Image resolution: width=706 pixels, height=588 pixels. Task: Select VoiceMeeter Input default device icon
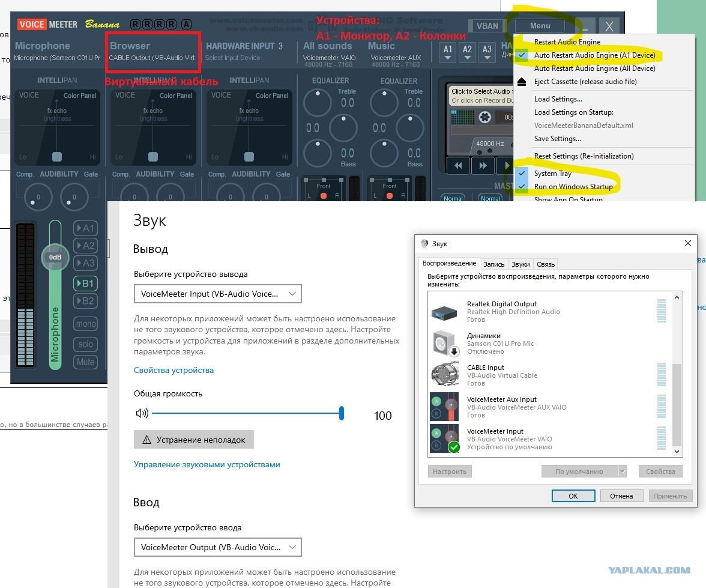444,438
